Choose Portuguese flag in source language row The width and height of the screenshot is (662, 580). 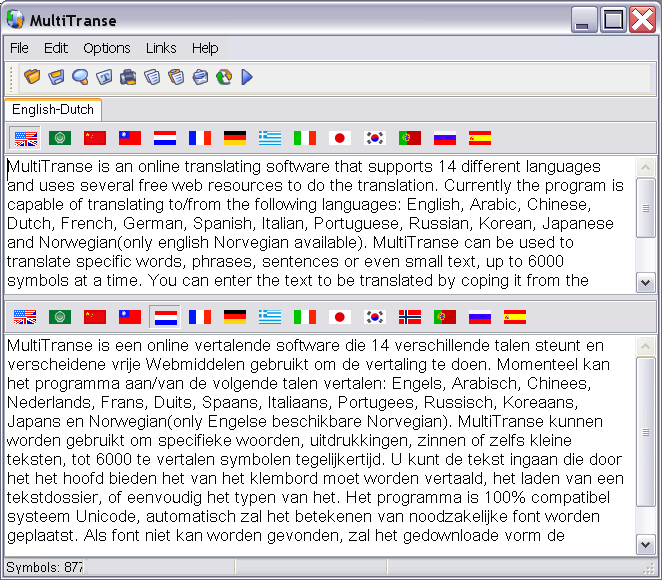(410, 138)
